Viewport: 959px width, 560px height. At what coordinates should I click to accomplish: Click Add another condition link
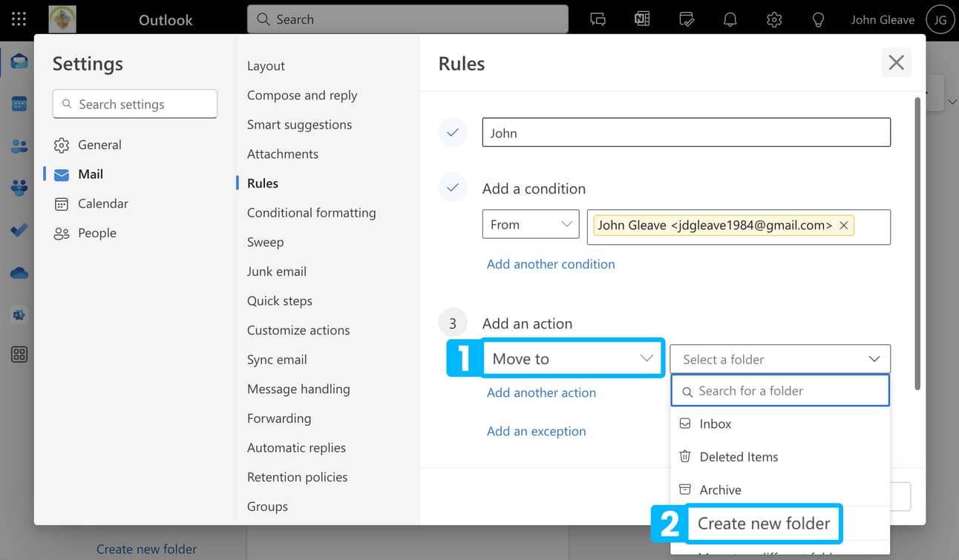click(x=551, y=264)
